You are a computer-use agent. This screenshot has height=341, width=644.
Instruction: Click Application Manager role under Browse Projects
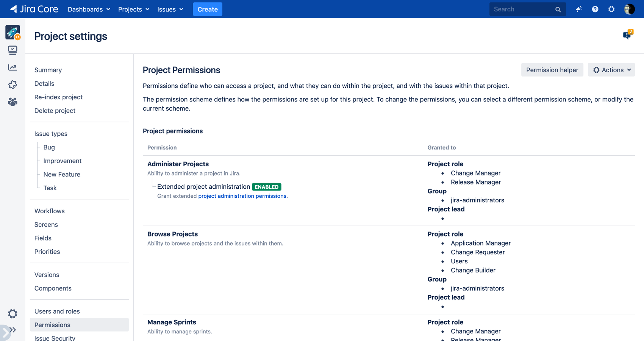[481, 243]
